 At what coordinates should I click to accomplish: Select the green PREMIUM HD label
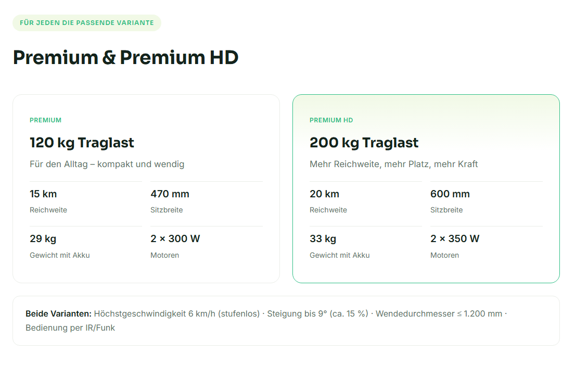coord(331,120)
